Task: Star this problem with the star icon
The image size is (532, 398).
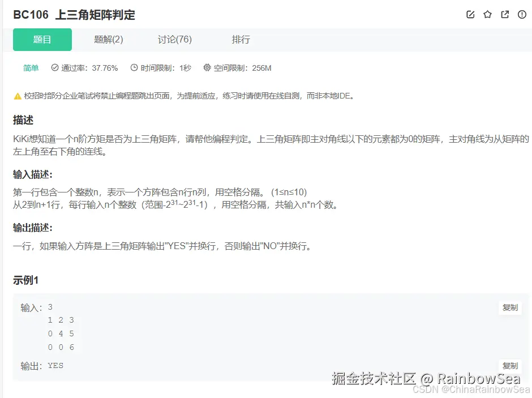Action: (487, 15)
